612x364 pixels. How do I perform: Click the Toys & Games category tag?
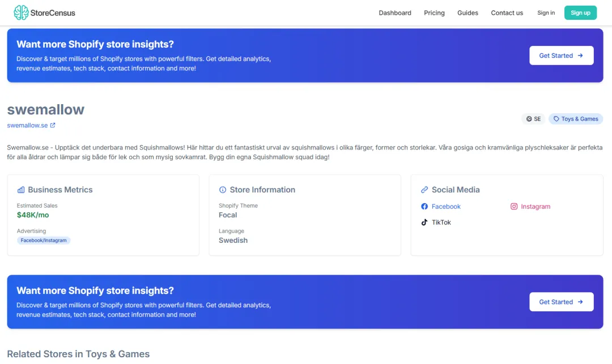(576, 119)
